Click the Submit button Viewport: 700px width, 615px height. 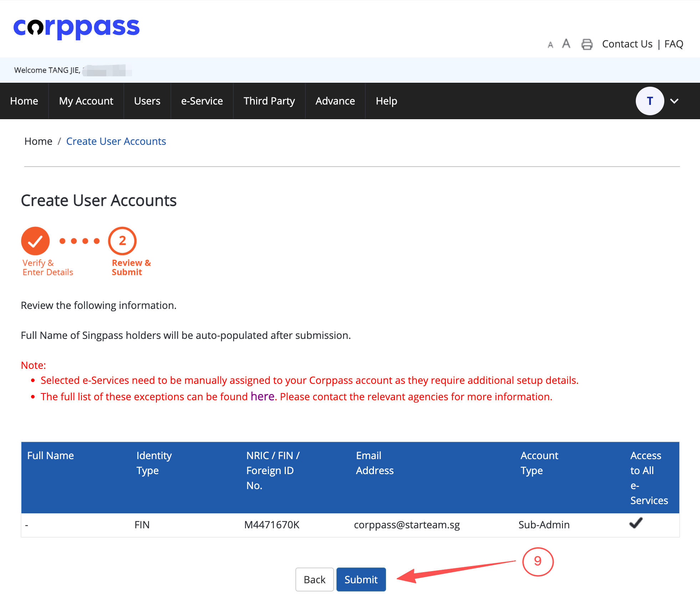[361, 579]
